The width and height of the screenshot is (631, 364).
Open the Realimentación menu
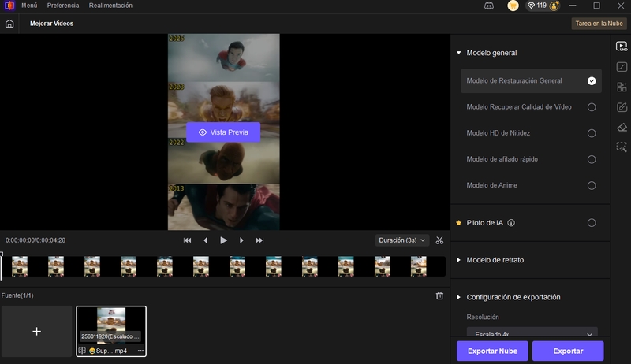click(110, 6)
